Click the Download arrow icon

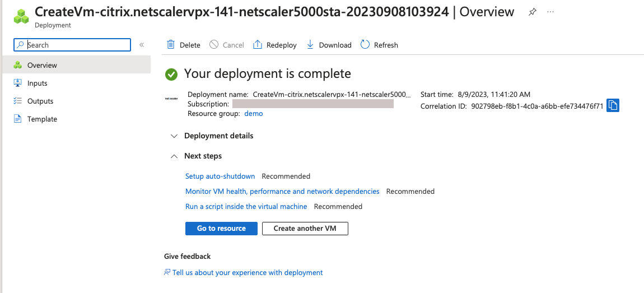[x=310, y=45]
